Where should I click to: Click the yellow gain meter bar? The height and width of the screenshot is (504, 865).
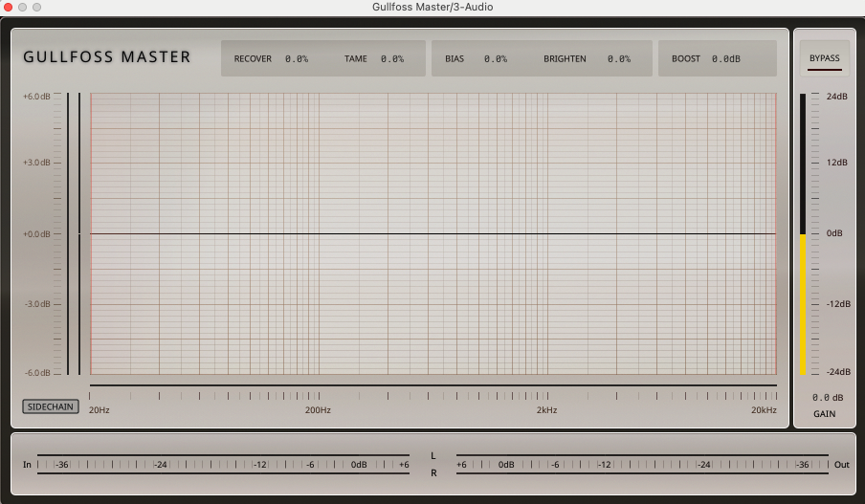803,304
